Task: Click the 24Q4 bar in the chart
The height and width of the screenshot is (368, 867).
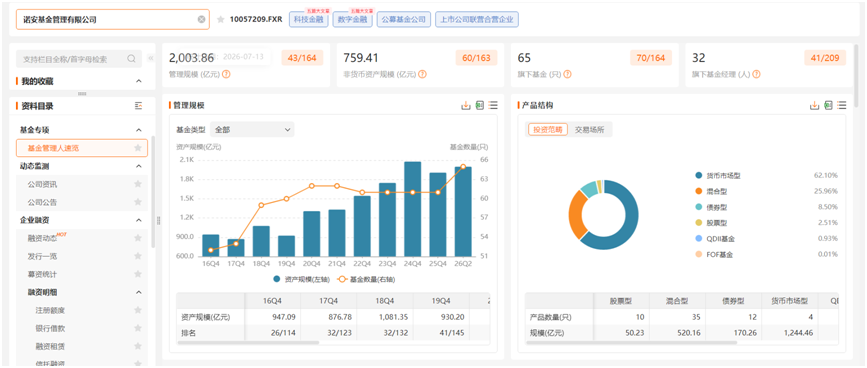Action: 412,209
